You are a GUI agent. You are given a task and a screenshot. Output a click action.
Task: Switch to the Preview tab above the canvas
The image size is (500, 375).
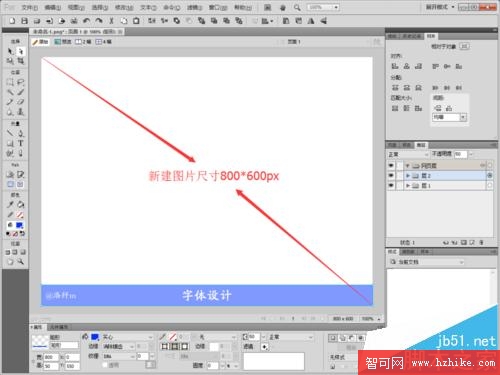point(63,42)
